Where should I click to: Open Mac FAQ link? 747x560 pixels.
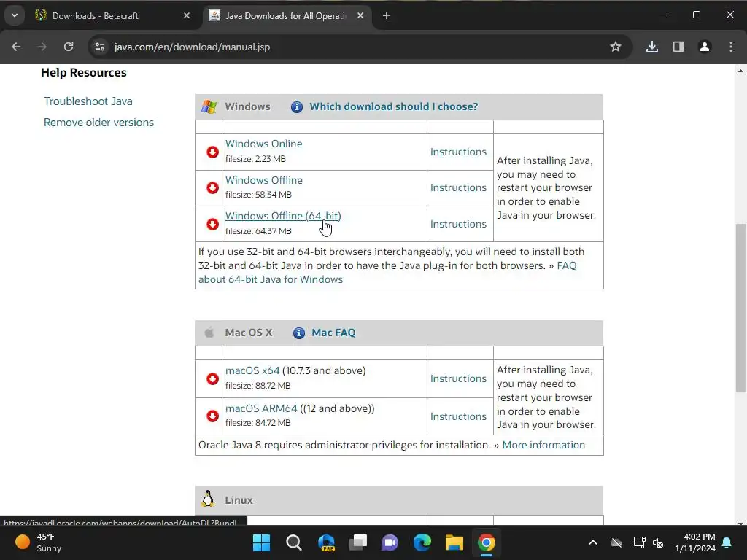coord(333,332)
